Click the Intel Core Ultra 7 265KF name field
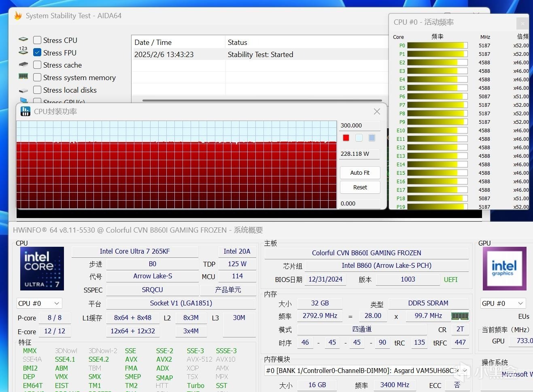This screenshot has height=392, width=533. click(x=135, y=251)
